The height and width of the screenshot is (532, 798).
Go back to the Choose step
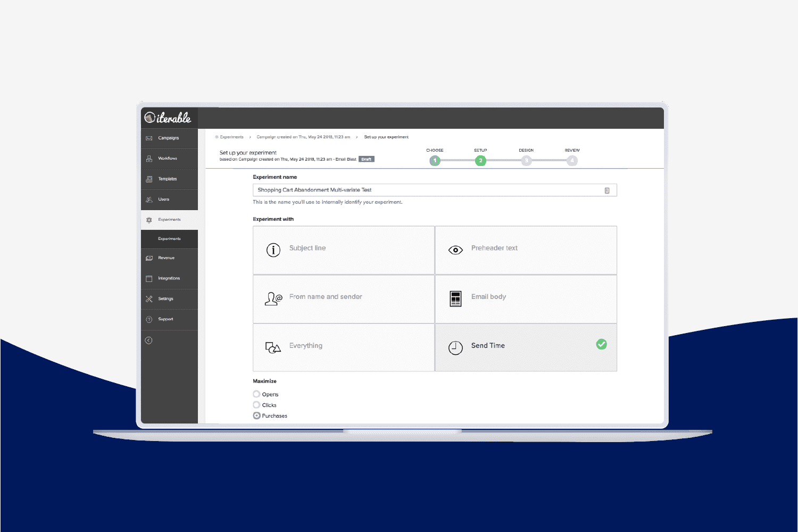(x=435, y=161)
